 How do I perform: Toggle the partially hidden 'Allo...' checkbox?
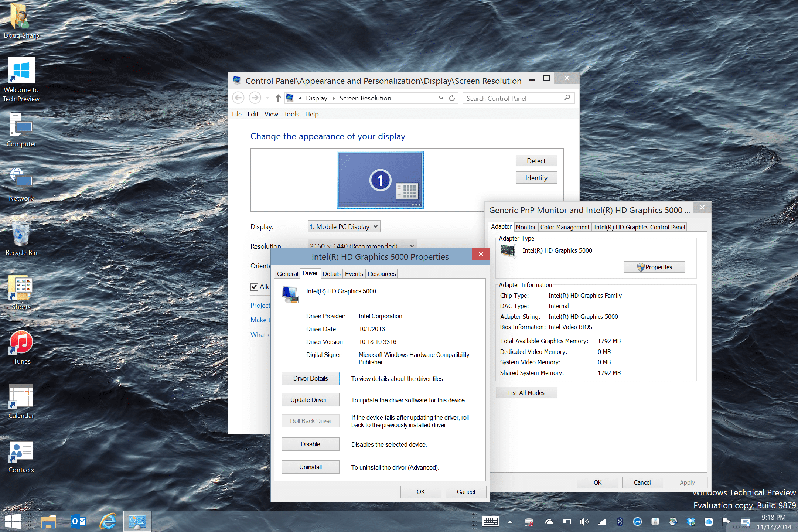[x=254, y=287]
